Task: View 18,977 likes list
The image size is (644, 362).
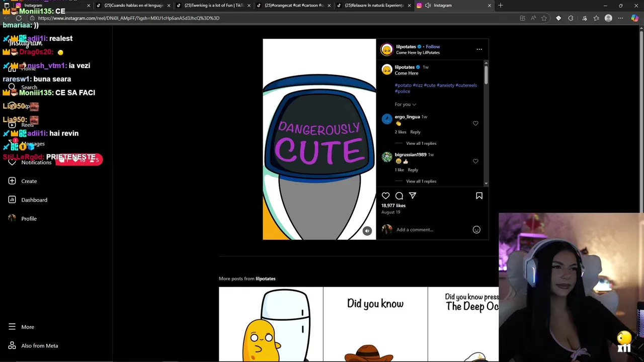Action: click(393, 206)
